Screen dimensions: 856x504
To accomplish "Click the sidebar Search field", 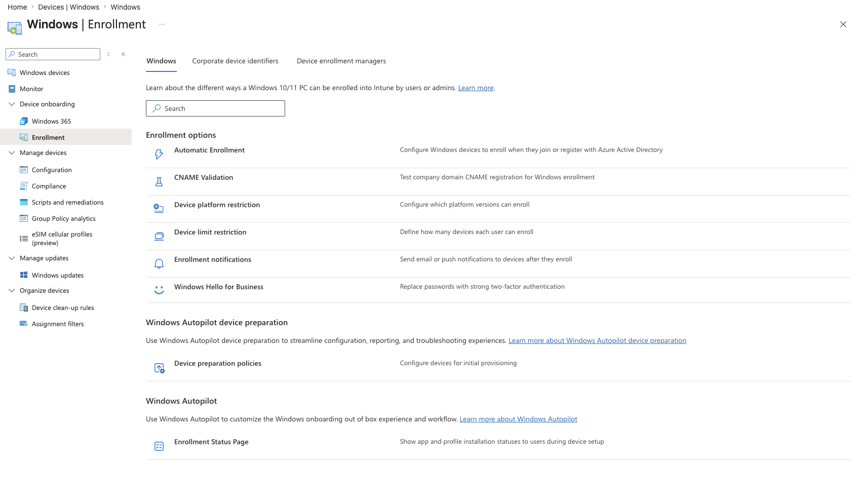I will (53, 54).
